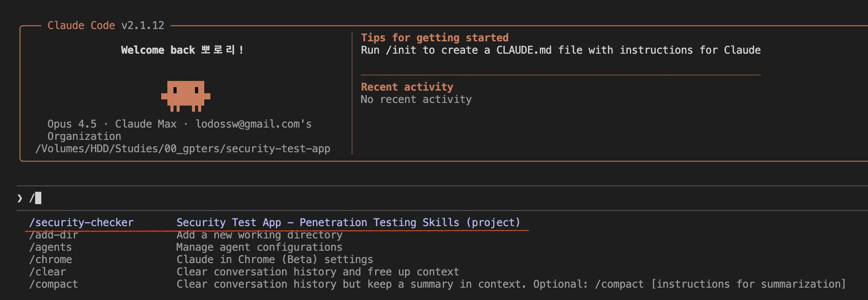The width and height of the screenshot is (868, 300).
Task: Select the /security-checker command
Action: click(81, 223)
